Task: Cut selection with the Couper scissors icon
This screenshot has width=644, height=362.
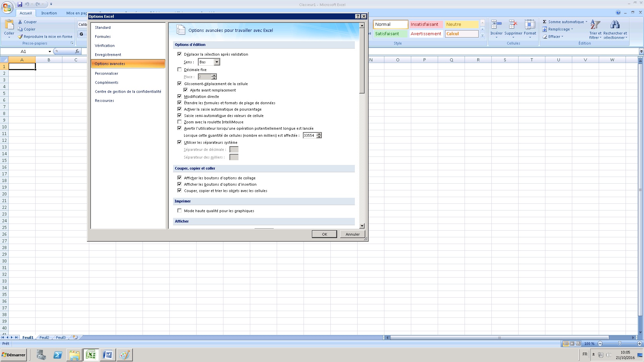Action: coord(20,22)
